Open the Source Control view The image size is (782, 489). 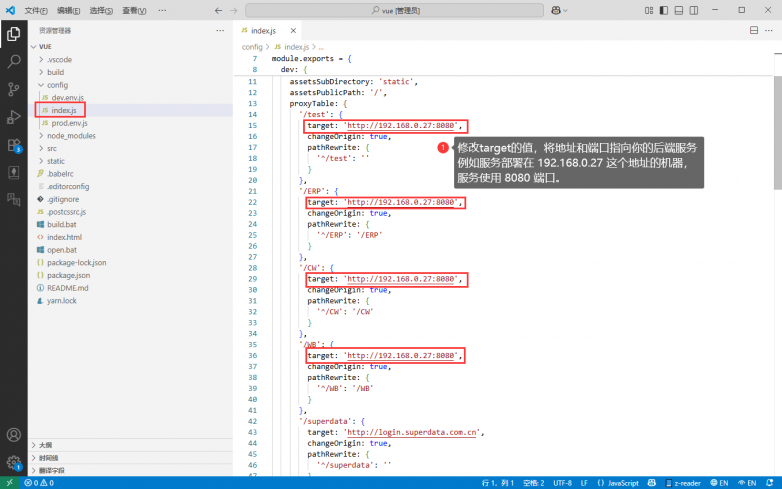click(x=14, y=90)
